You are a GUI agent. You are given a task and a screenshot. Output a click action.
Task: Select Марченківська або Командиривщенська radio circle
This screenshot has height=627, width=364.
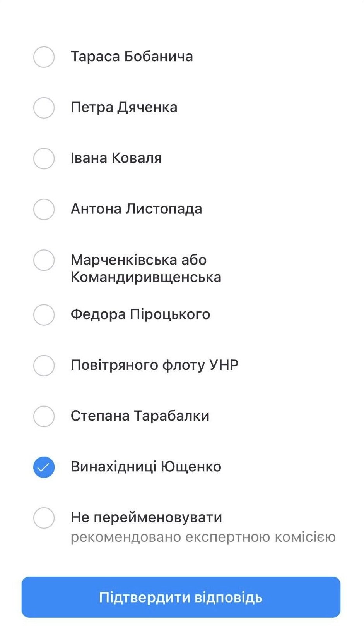[44, 260]
